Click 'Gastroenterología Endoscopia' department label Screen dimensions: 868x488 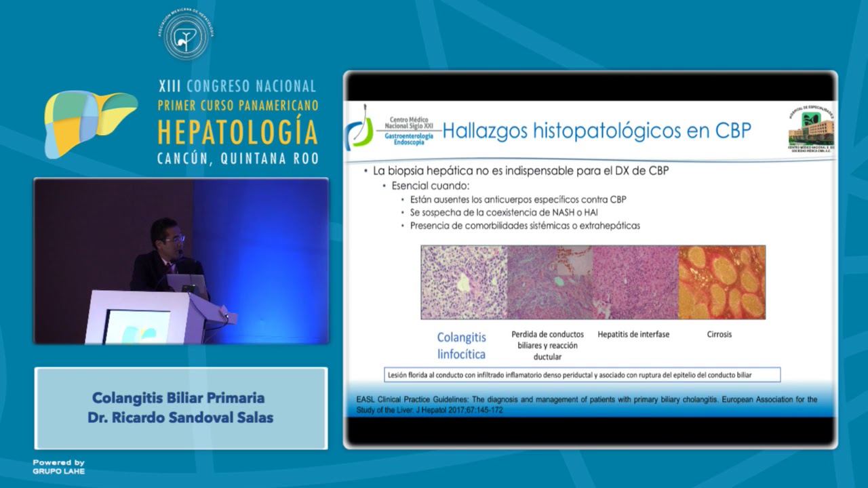(408, 139)
